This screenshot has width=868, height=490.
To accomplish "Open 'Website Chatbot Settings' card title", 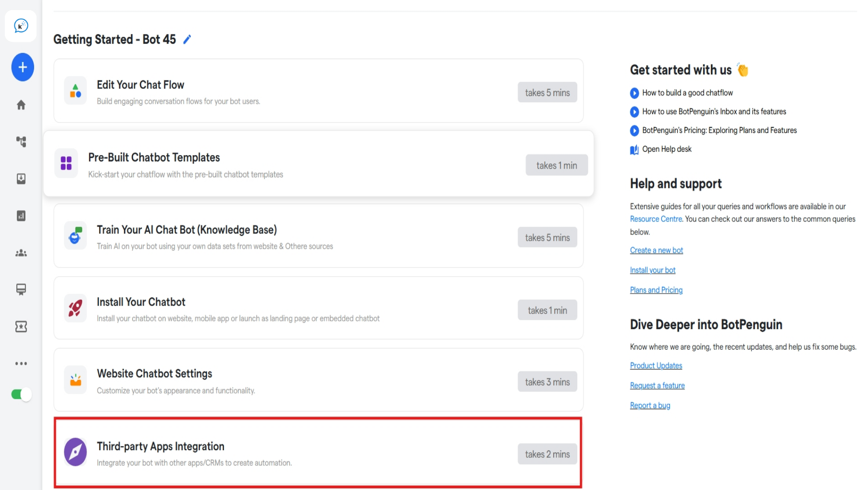I will click(x=154, y=374).
